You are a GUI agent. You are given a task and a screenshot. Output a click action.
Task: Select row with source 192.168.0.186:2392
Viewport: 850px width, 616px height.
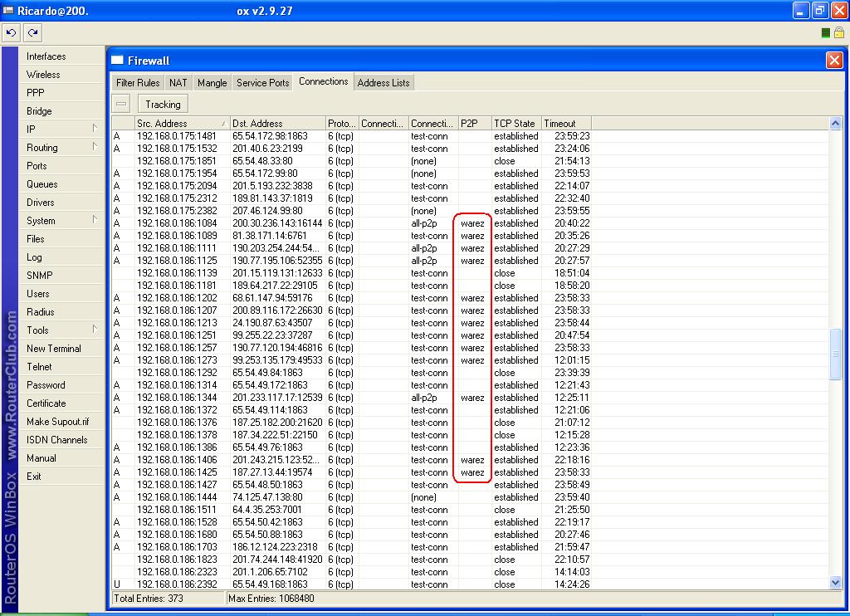coord(470,584)
